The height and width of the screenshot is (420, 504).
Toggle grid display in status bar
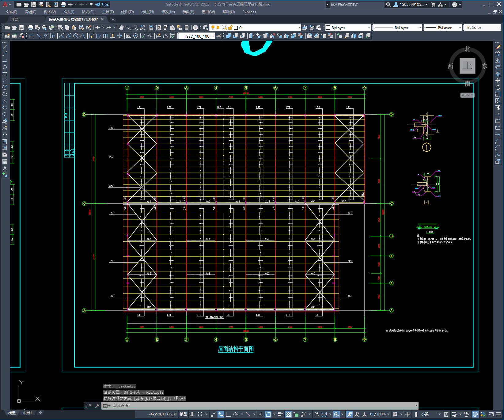tap(192, 414)
